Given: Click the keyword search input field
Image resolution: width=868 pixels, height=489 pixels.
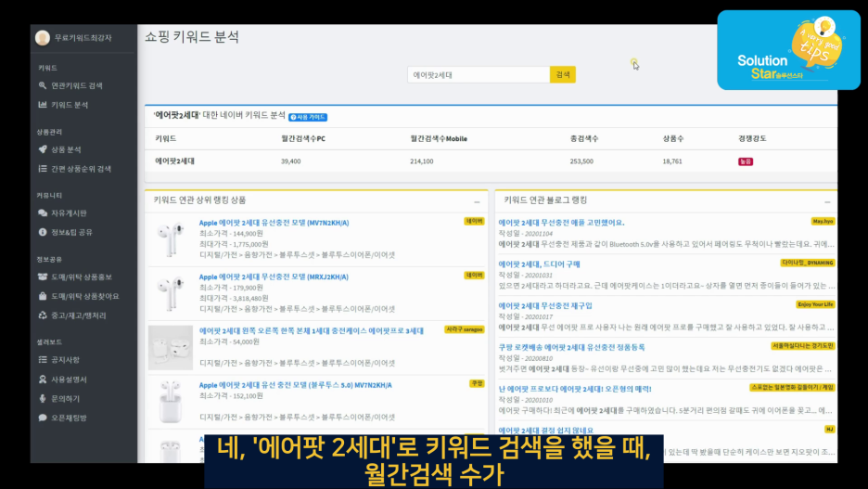Looking at the screenshot, I should click(479, 75).
